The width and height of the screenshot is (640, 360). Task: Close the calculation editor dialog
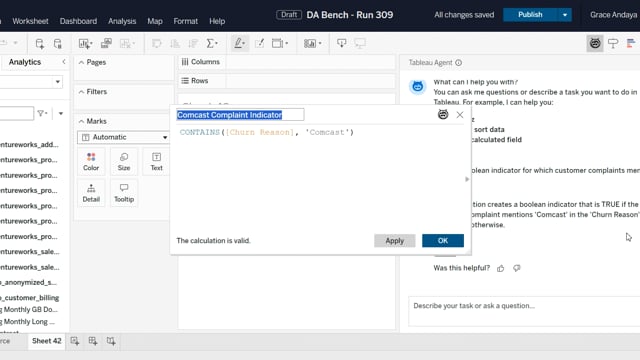pos(460,115)
